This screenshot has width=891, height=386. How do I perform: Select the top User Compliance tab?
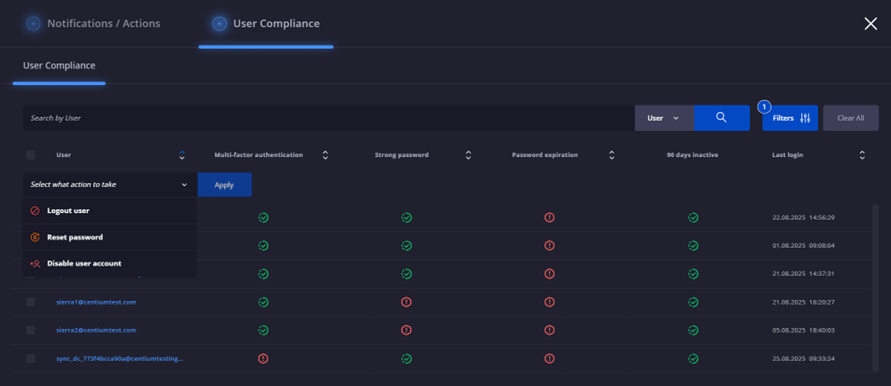coord(266,24)
